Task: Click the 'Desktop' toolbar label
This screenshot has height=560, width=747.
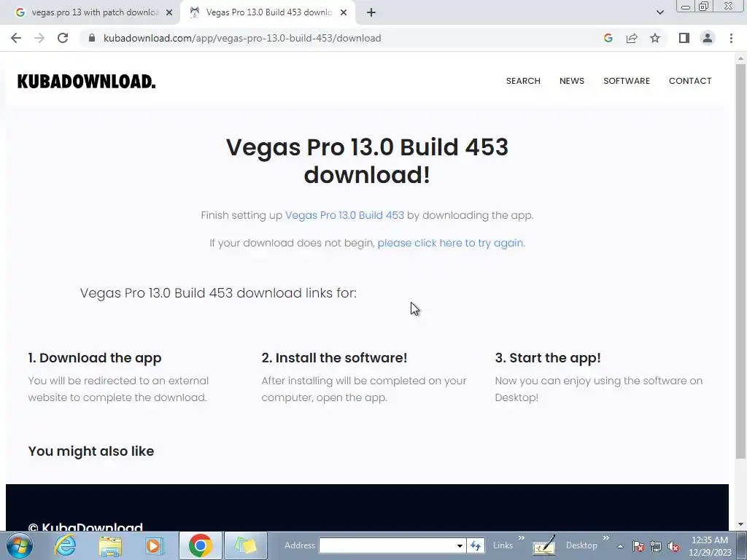Action: [x=581, y=545]
